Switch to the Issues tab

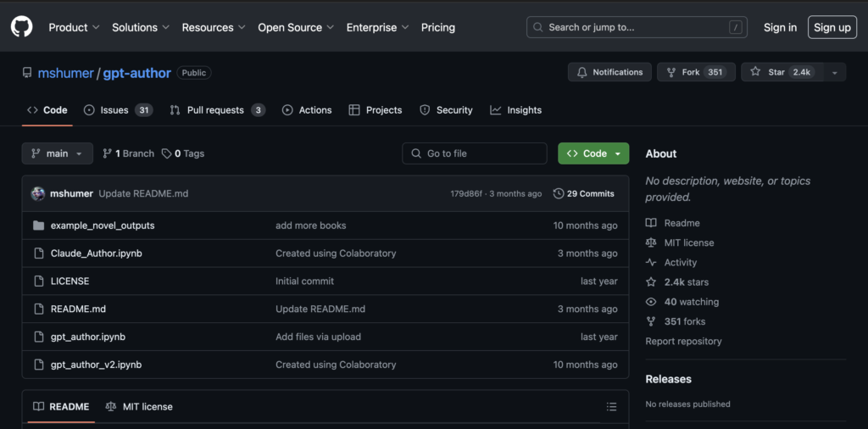tap(118, 110)
